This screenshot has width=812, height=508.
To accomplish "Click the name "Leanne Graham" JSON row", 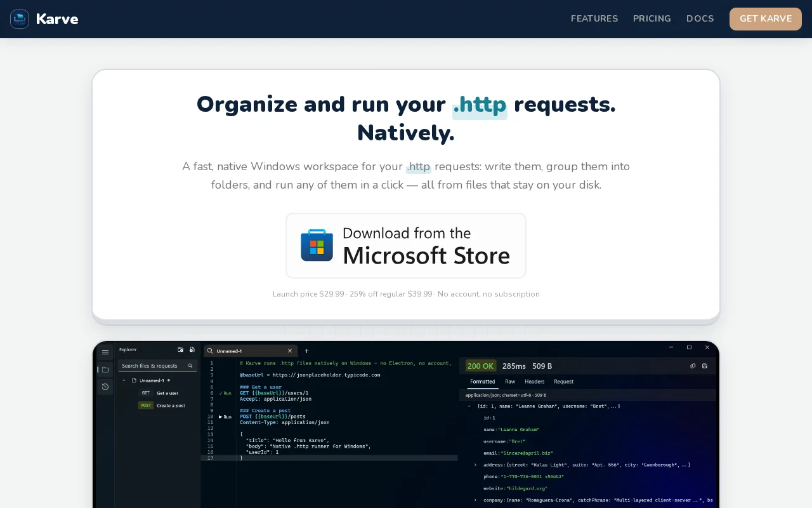I will click(510, 430).
